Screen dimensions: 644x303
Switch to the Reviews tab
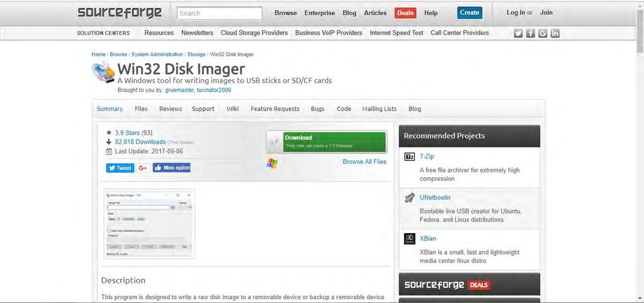click(171, 109)
